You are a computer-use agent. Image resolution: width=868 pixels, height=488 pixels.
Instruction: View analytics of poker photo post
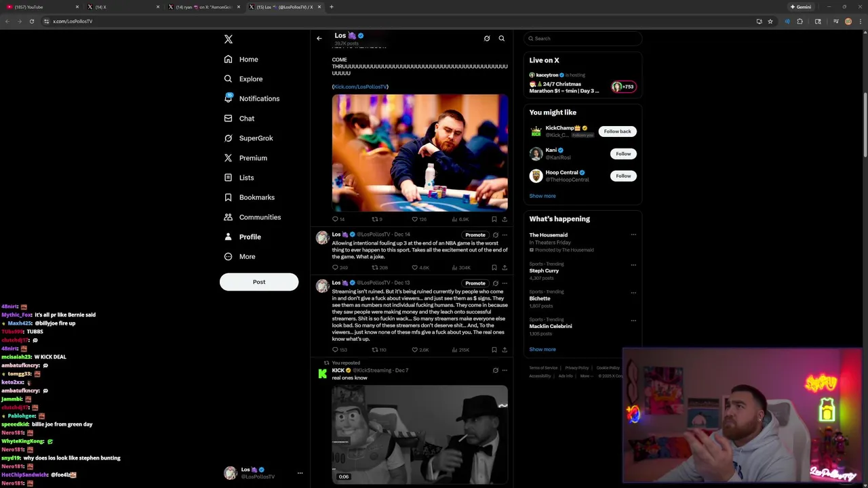click(x=460, y=220)
